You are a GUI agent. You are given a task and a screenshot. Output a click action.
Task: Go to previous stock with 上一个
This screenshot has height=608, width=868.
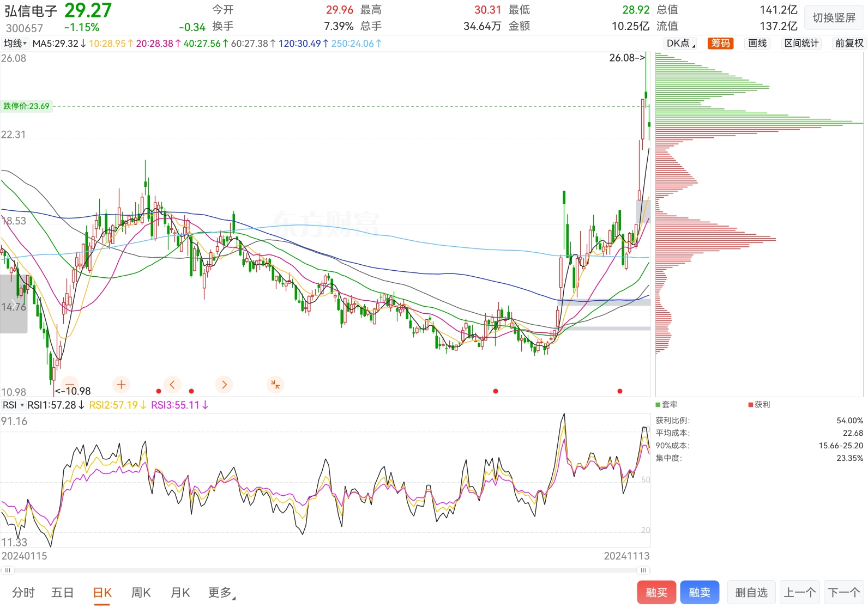800,592
